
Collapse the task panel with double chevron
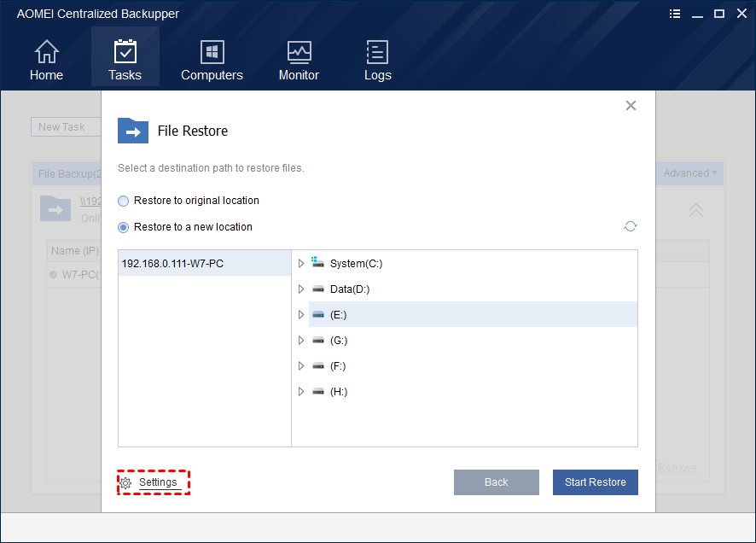click(x=695, y=210)
